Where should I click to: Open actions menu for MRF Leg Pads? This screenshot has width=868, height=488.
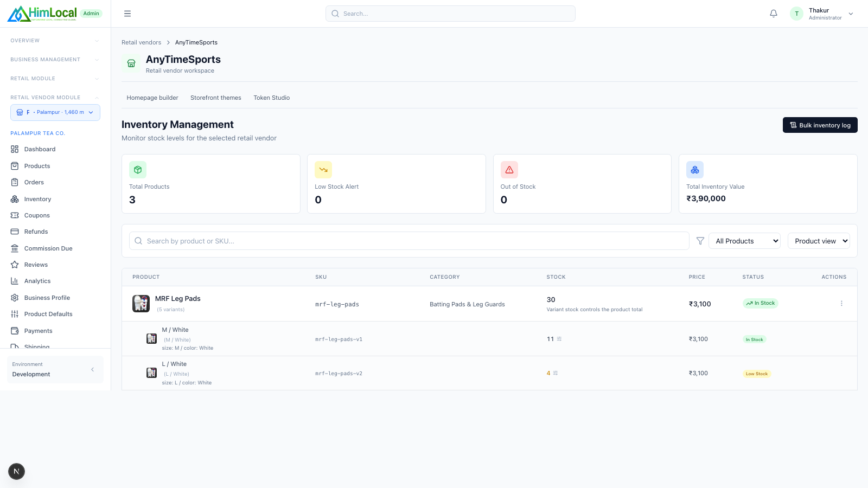841,304
